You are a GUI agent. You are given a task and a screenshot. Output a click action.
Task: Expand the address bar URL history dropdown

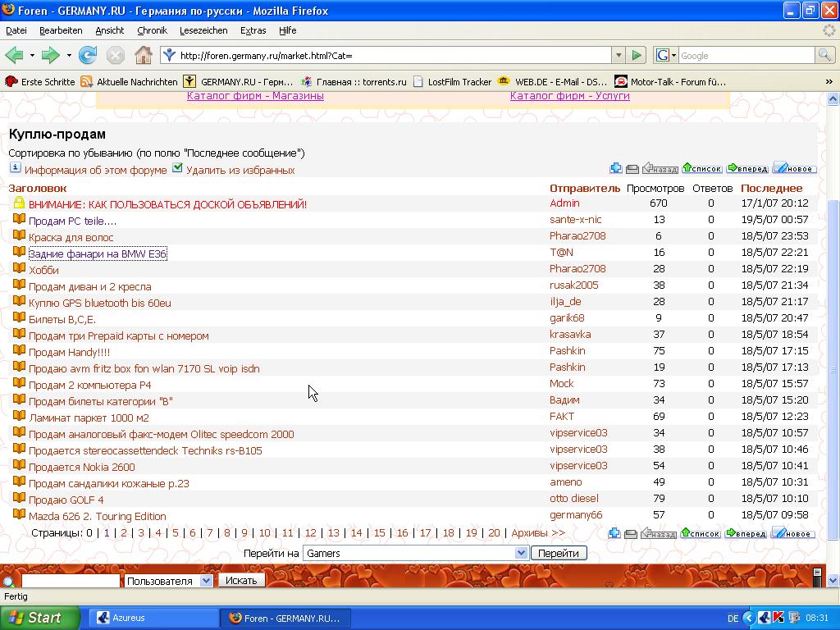[x=619, y=56]
